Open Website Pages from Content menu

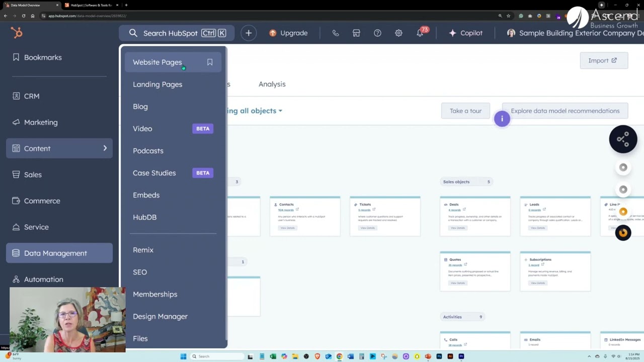pos(157,62)
